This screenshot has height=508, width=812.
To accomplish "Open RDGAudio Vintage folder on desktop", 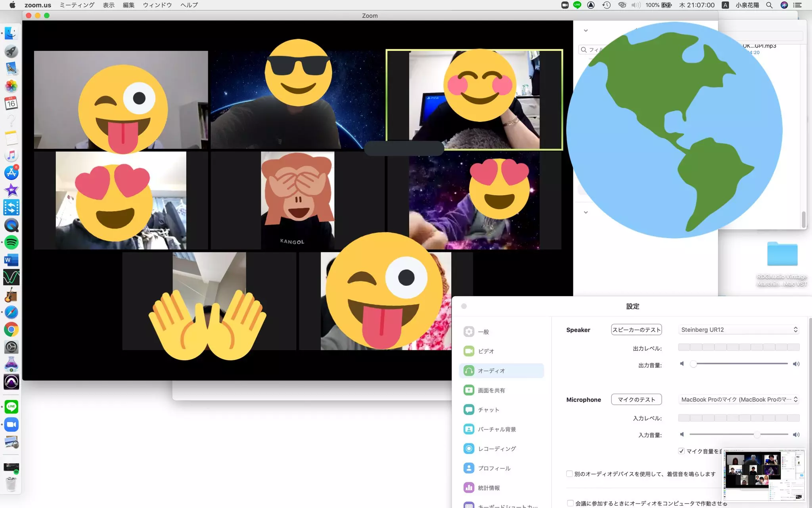I will coord(782,254).
